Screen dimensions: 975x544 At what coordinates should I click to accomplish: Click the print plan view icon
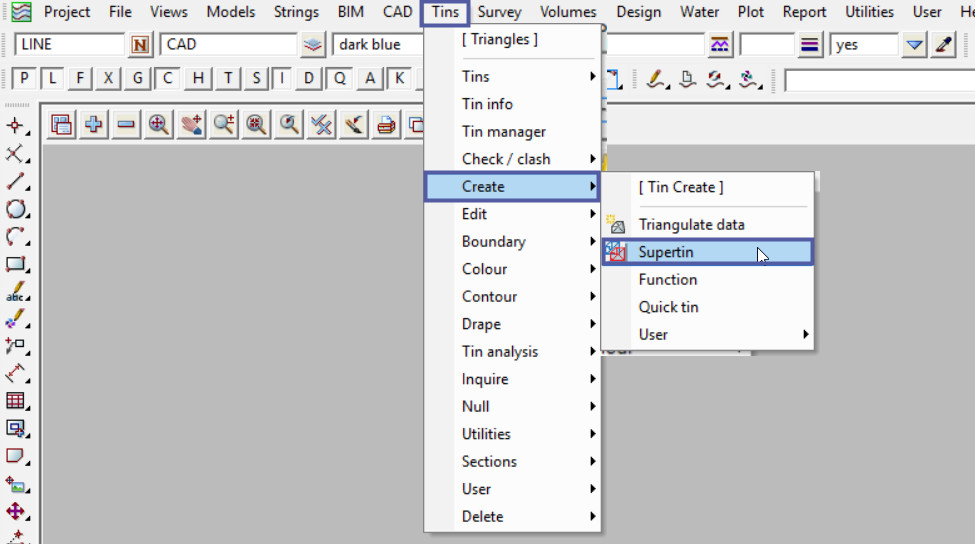386,125
